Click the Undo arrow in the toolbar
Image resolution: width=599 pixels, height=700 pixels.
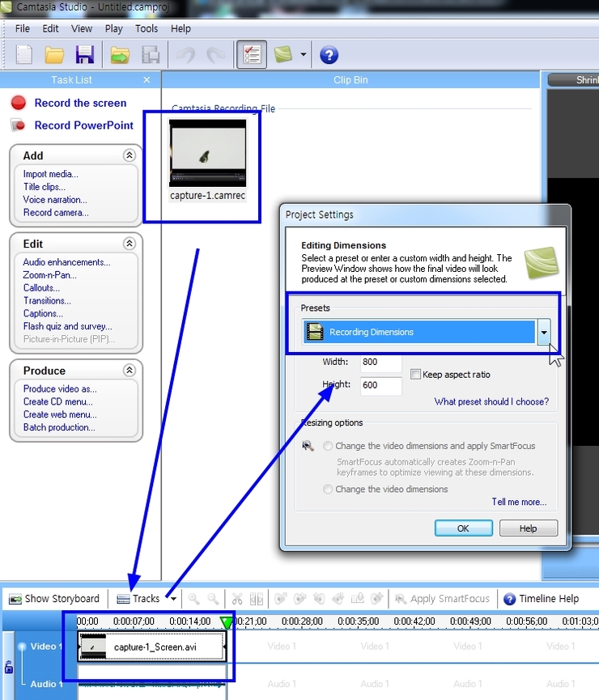pyautogui.click(x=186, y=55)
